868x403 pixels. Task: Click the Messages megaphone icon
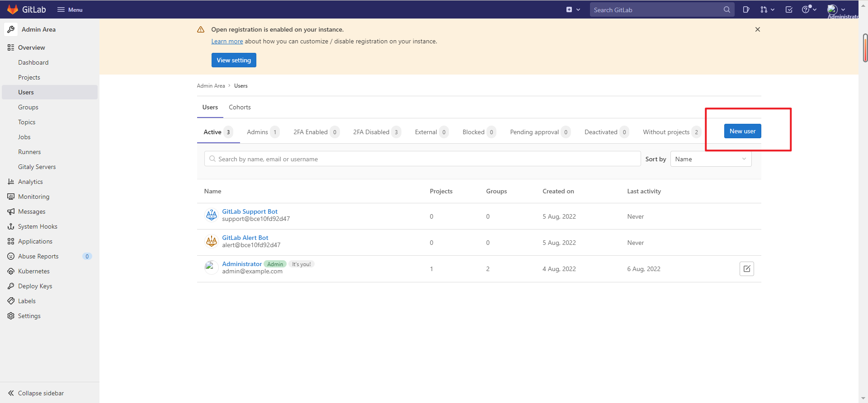[x=11, y=211]
